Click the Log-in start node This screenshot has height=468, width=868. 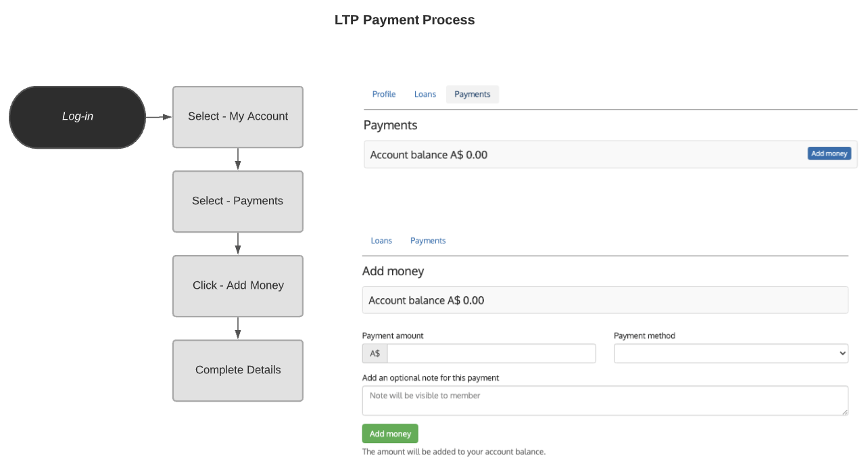78,117
